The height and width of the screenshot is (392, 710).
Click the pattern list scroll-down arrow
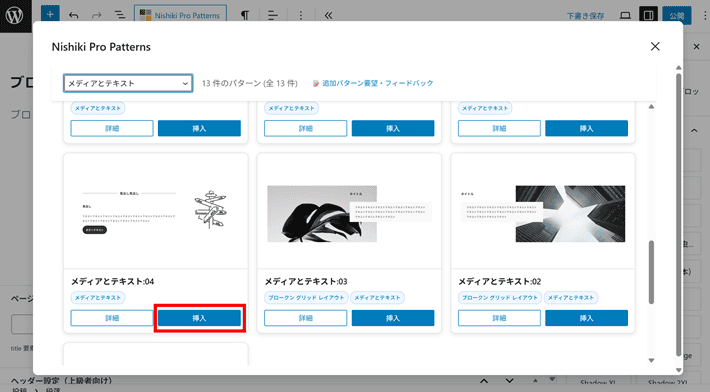pos(651,360)
